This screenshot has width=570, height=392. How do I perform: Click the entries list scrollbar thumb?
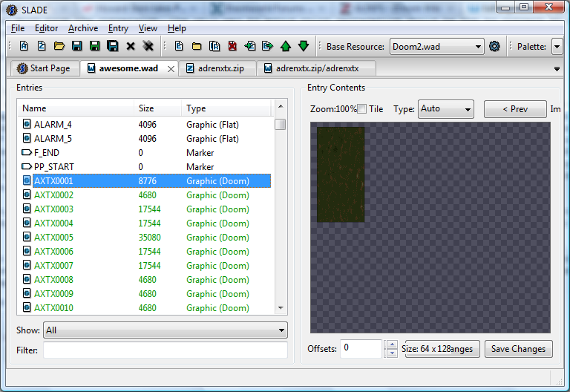281,125
